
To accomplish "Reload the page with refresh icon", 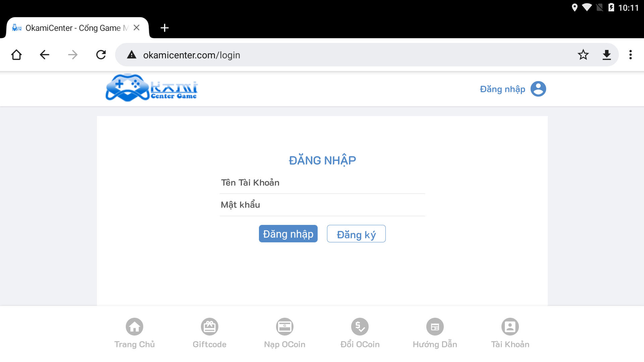I will click(101, 55).
